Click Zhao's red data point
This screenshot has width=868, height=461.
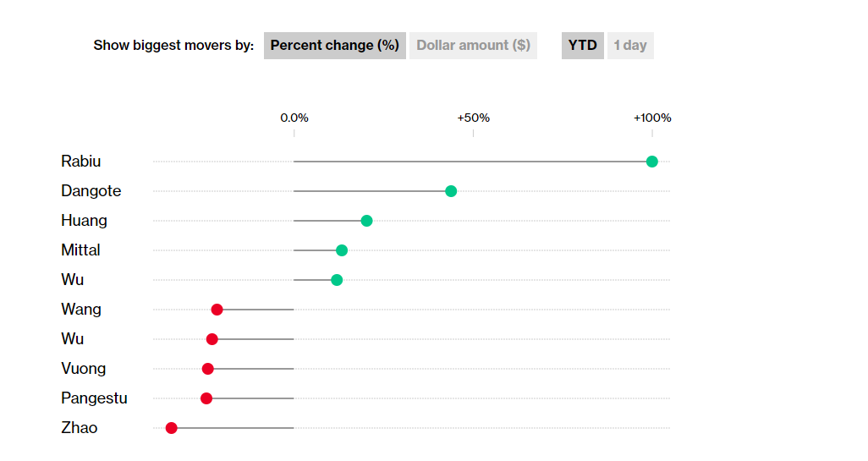point(172,428)
